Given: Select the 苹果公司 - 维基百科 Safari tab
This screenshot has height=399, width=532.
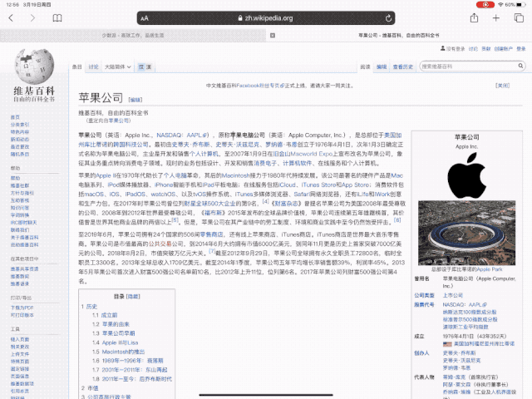Looking at the screenshot, I should coord(399,35).
